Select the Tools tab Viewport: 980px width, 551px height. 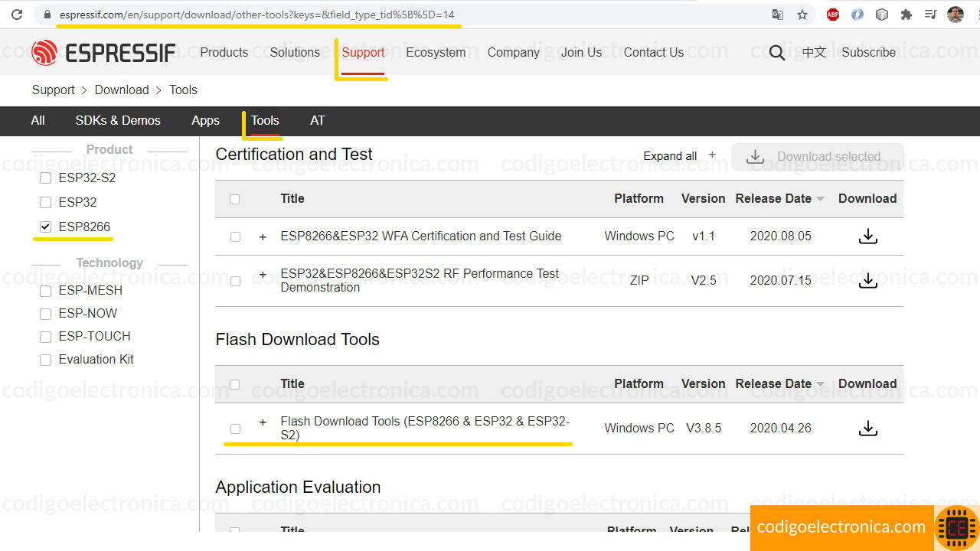(265, 120)
